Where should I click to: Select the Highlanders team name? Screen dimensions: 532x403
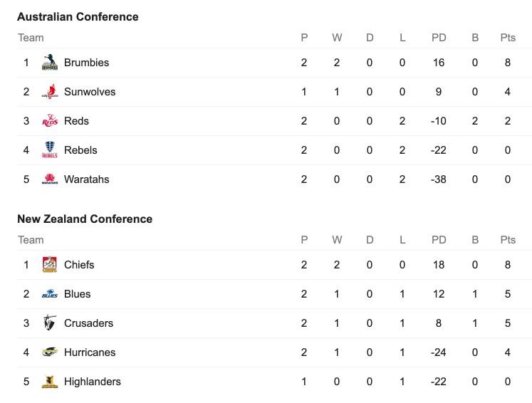point(93,382)
